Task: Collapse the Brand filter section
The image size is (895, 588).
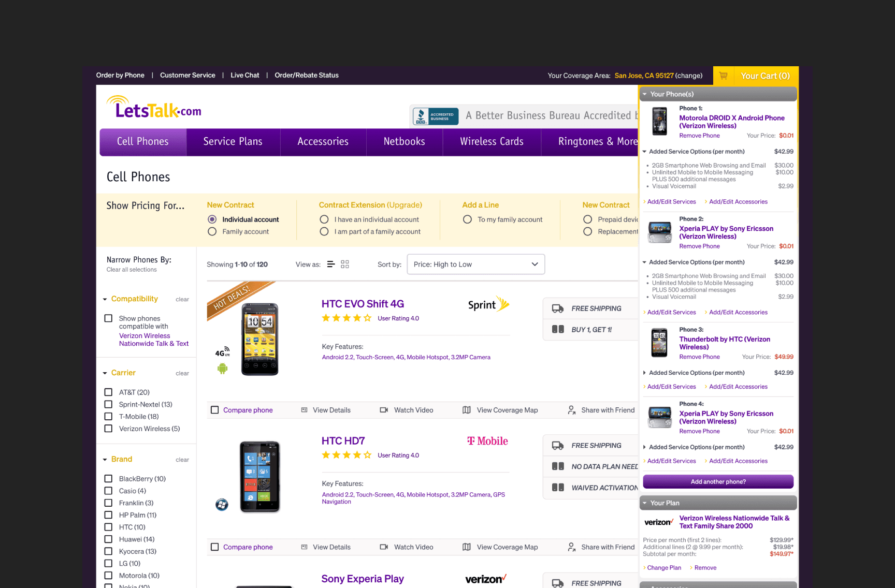Action: tap(105, 460)
